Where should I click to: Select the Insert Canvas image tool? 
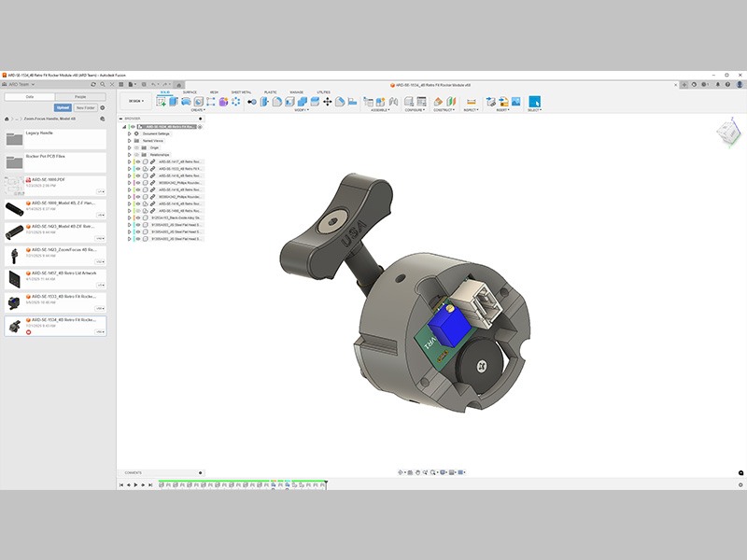[x=516, y=102]
